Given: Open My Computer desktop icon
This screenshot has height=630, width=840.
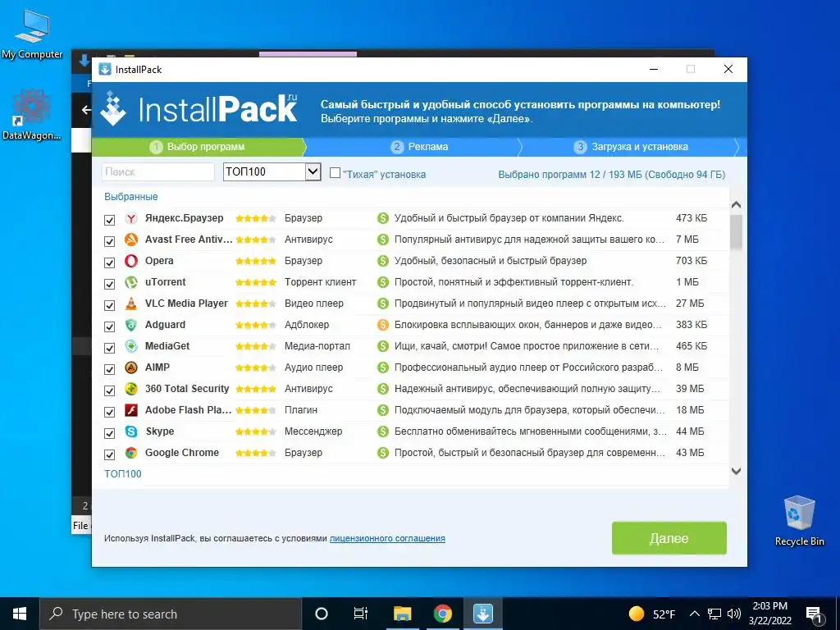Looking at the screenshot, I should coord(32,34).
